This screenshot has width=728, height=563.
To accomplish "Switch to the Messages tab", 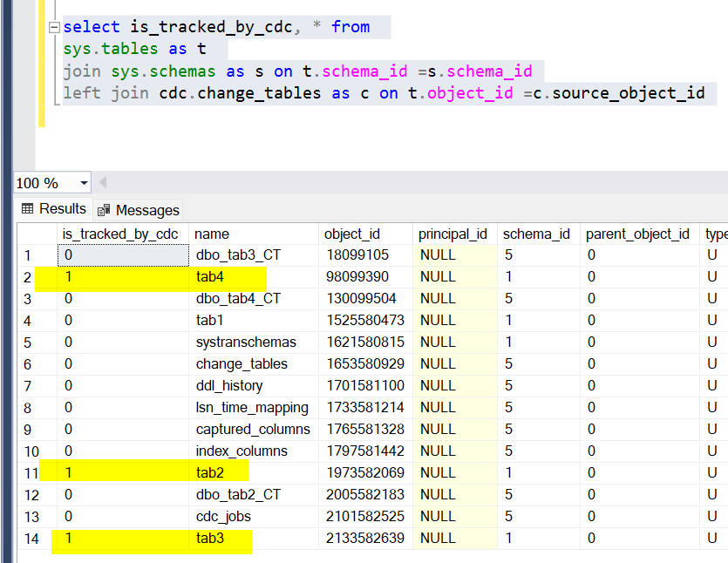I will [138, 210].
